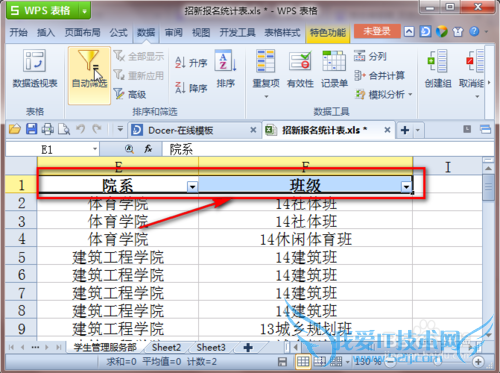Close the 招新报名统计表.xls tab
This screenshot has width=500, height=373.
[387, 130]
